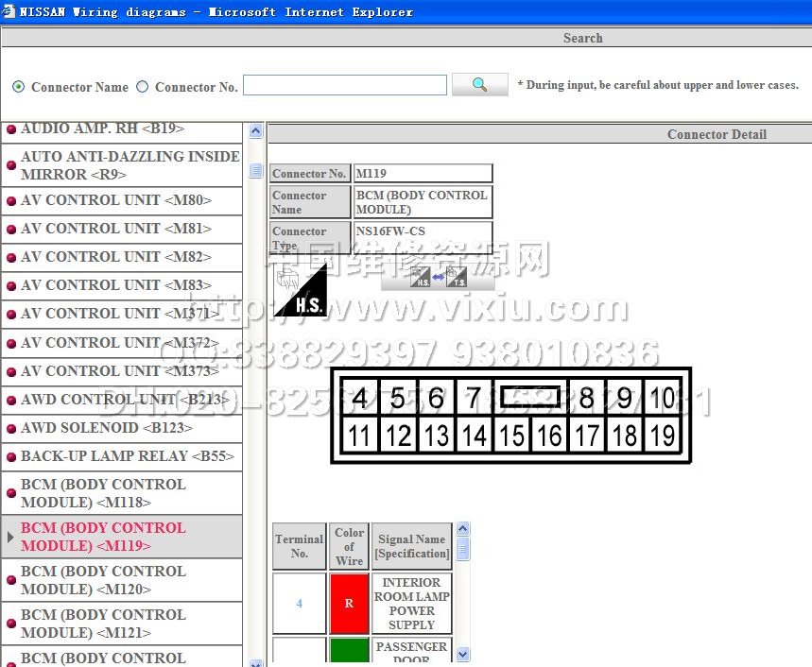Click INTERIOR ROOM LAMP POWER SUPPLY signal cell
The width and height of the screenshot is (812, 667).
tap(412, 604)
